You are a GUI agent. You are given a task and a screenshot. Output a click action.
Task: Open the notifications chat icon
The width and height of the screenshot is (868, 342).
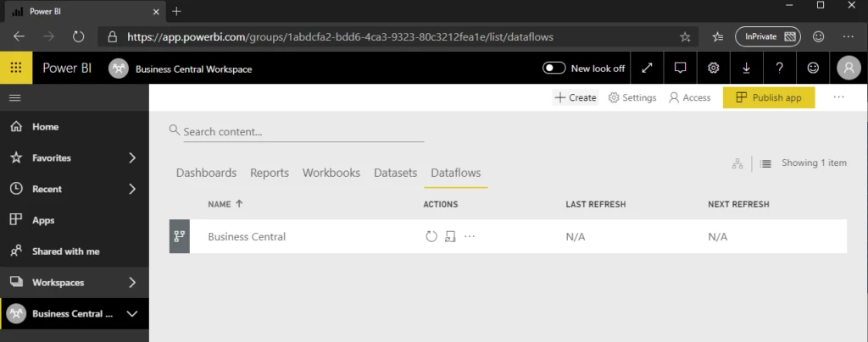[x=681, y=68]
